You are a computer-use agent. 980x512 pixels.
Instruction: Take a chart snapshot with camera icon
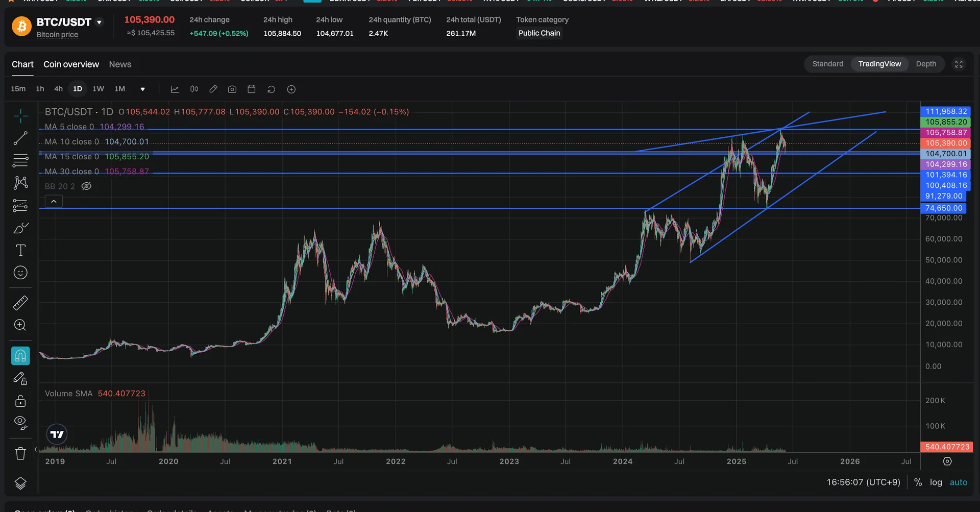(x=232, y=89)
